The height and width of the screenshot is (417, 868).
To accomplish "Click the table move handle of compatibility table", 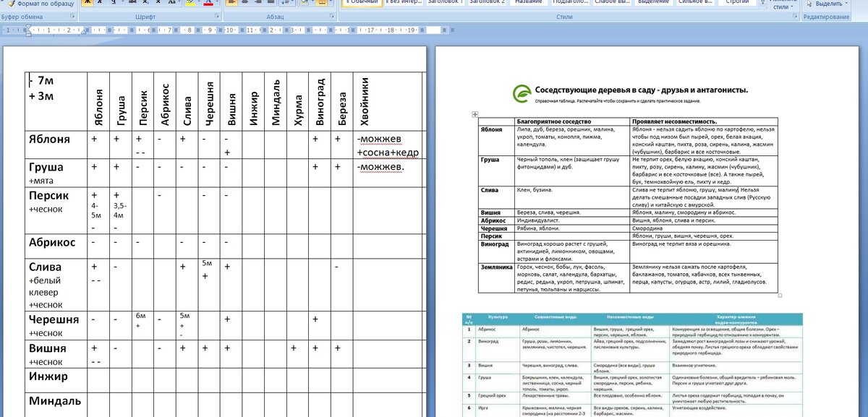I will coord(475,114).
